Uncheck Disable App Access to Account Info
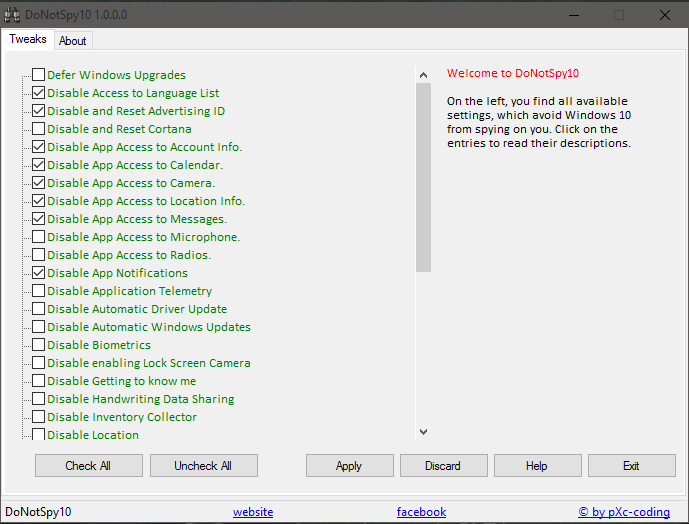The height and width of the screenshot is (524, 689). click(x=39, y=147)
